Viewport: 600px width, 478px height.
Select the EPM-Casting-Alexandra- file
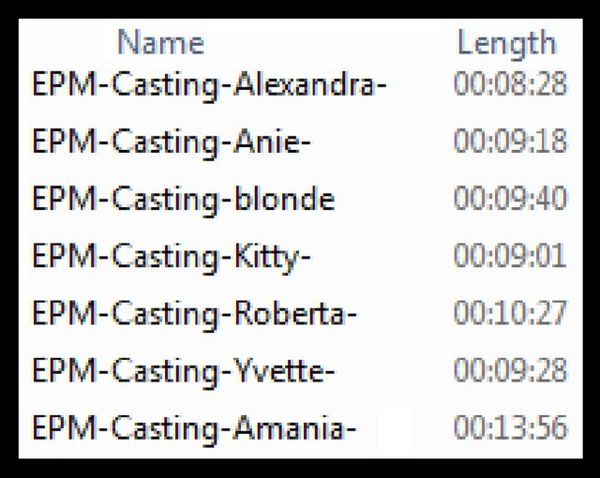click(x=210, y=85)
